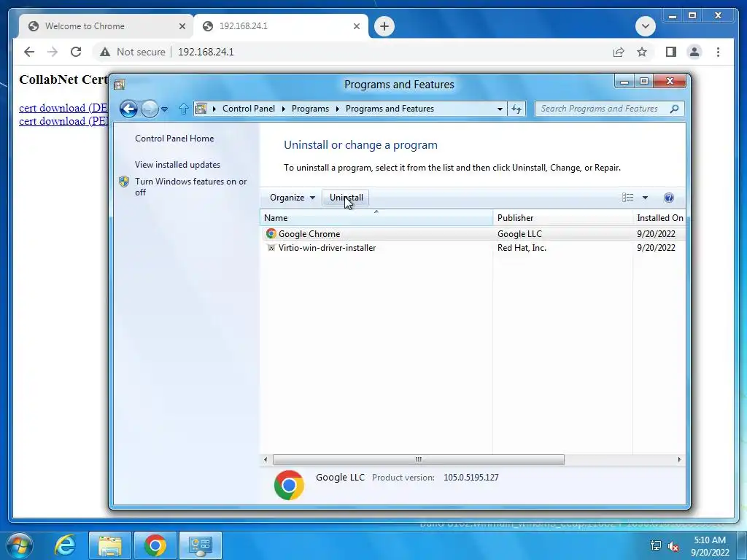
Task: Click Chrome taskbar icon
Action: tap(155, 545)
